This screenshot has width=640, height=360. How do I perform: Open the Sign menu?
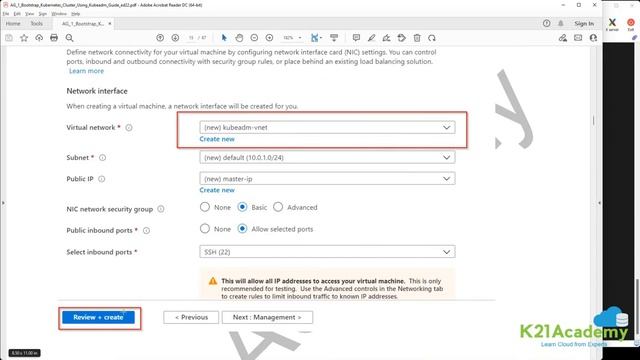pos(42,14)
